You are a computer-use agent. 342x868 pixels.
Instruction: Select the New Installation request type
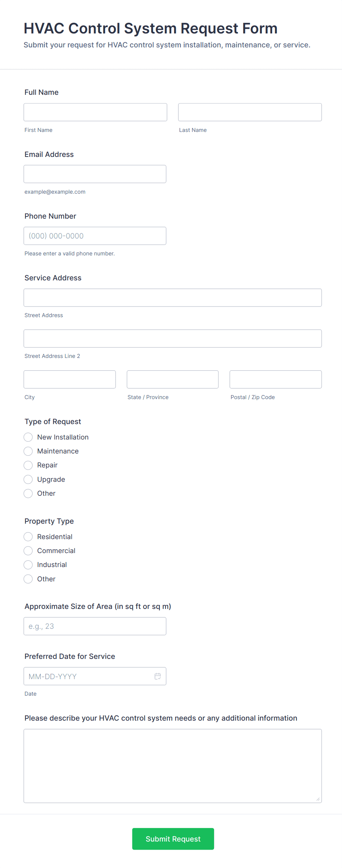click(x=28, y=437)
